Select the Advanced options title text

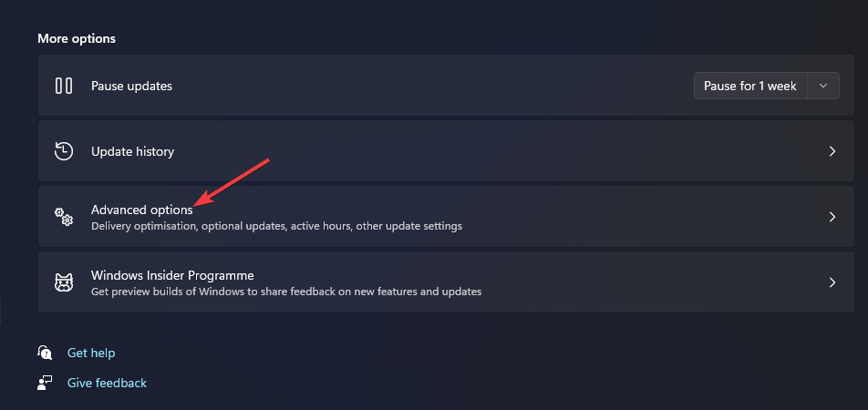(x=141, y=210)
